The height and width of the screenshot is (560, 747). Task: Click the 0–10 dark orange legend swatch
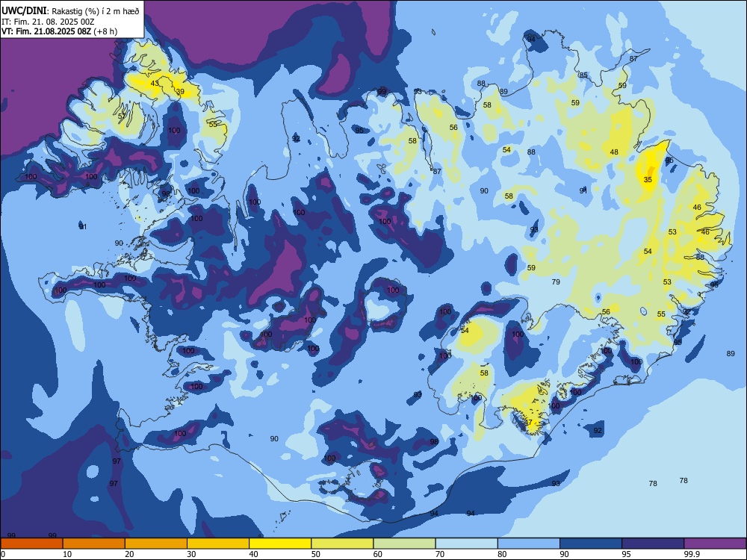pos(31,544)
